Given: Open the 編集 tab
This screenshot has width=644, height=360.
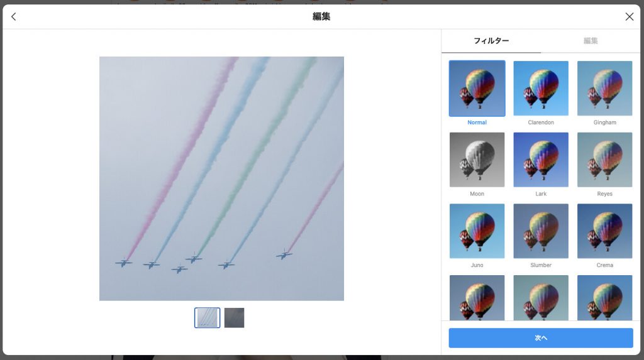Looking at the screenshot, I should pos(591,41).
